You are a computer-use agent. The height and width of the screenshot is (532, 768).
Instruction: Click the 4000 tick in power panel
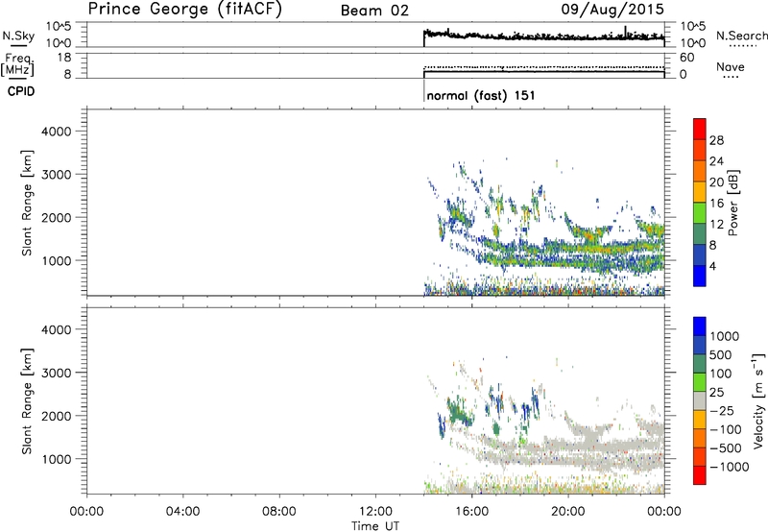[x=56, y=132]
